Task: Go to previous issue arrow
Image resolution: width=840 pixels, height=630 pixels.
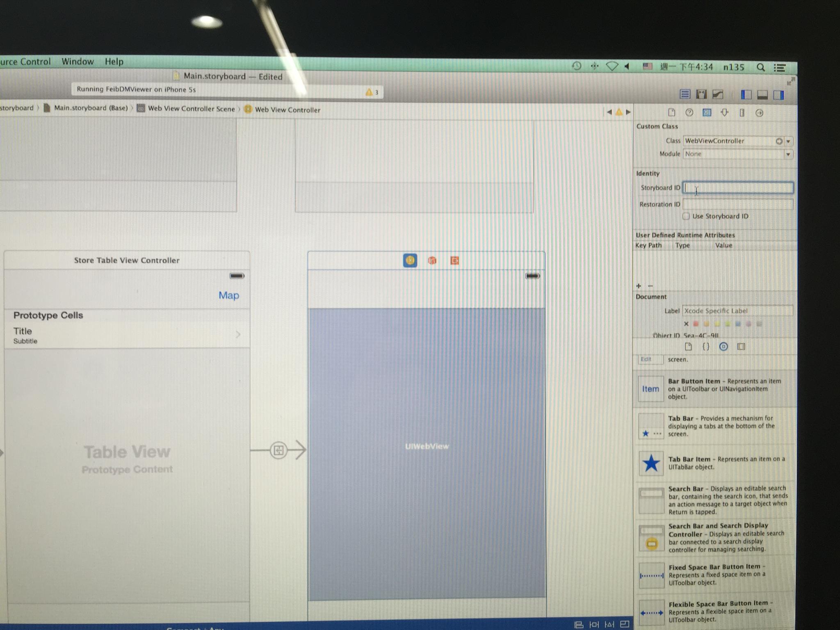Action: 609,112
